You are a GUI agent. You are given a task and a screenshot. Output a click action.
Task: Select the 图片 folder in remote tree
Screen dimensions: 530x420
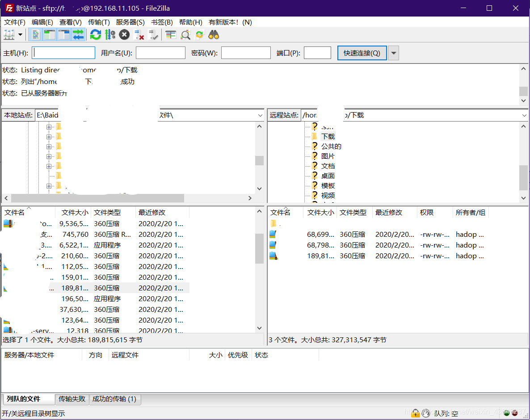328,156
